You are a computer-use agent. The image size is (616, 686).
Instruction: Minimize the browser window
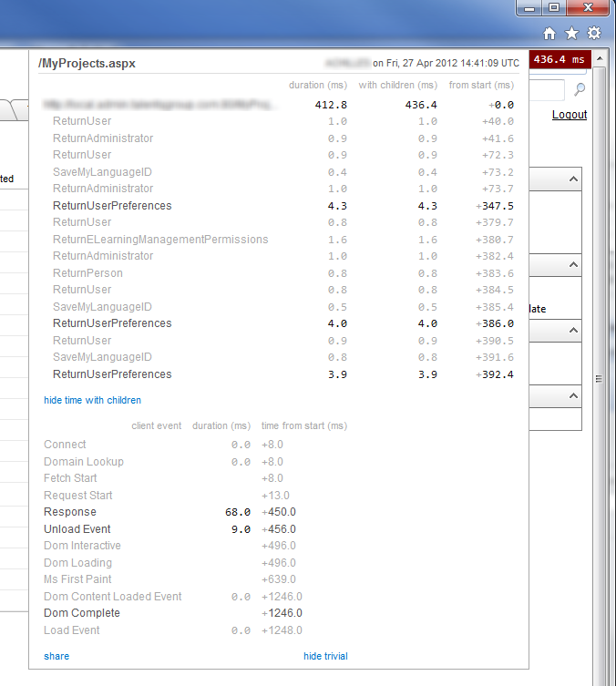[529, 8]
